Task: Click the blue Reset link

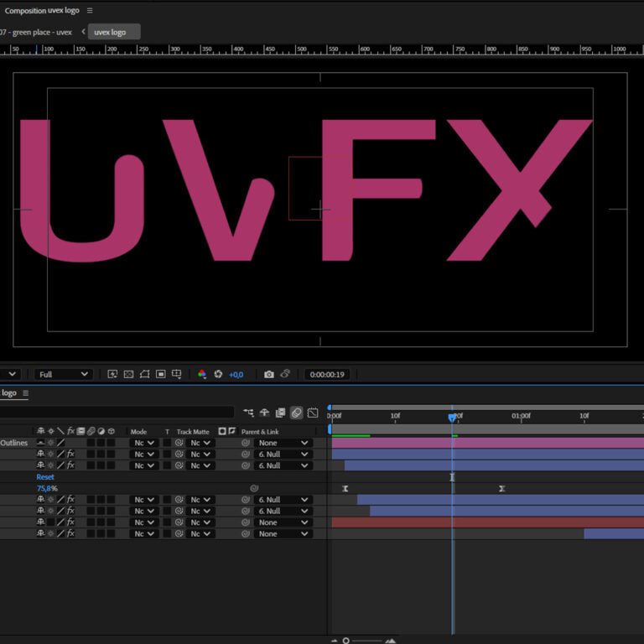Action: coord(45,477)
